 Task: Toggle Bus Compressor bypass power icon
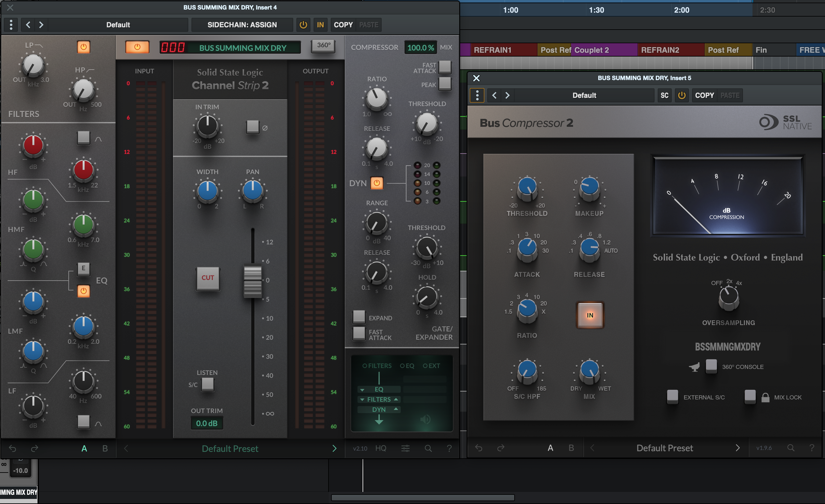click(682, 95)
